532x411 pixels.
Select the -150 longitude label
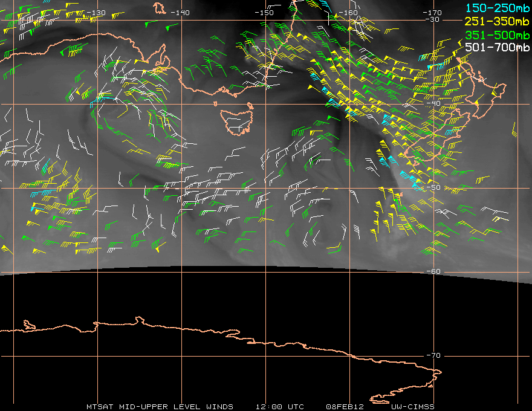pos(263,13)
